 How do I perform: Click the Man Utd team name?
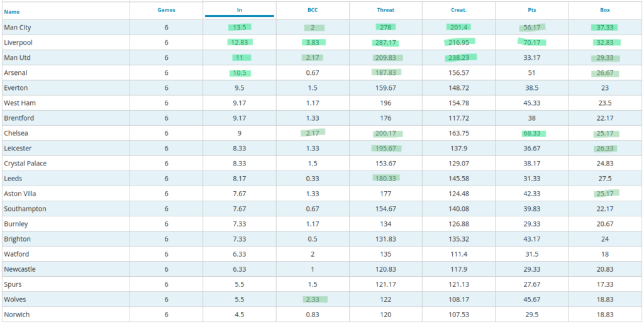pos(17,58)
